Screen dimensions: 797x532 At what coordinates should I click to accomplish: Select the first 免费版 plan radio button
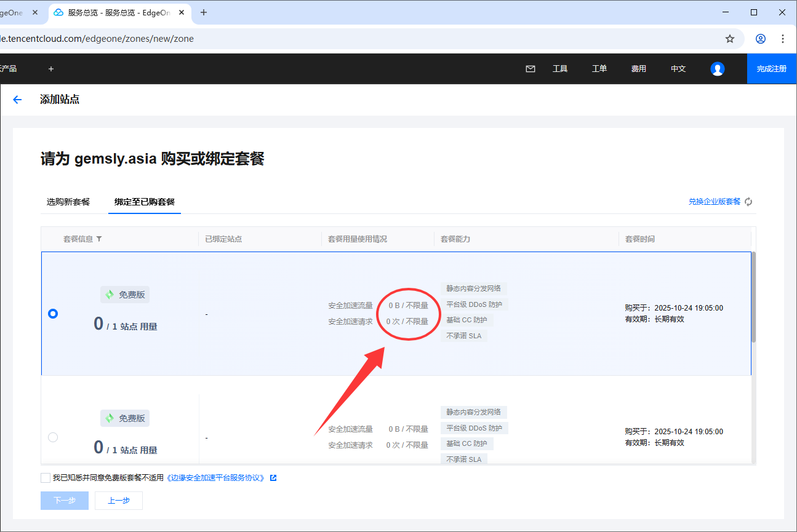coord(53,314)
